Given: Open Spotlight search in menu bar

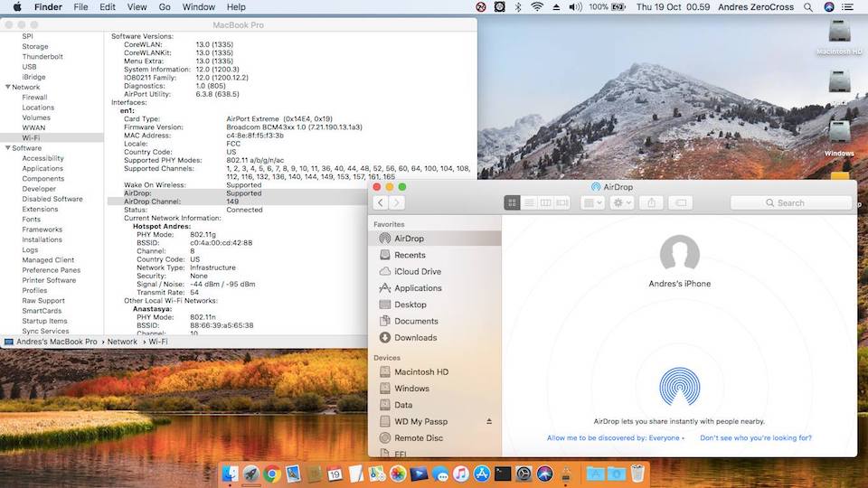Looking at the screenshot, I should click(x=808, y=7).
